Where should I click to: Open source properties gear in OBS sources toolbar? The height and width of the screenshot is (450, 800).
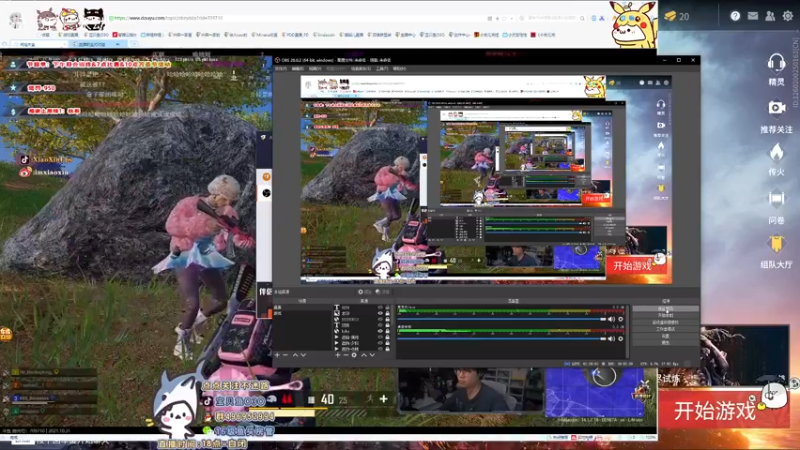point(354,355)
